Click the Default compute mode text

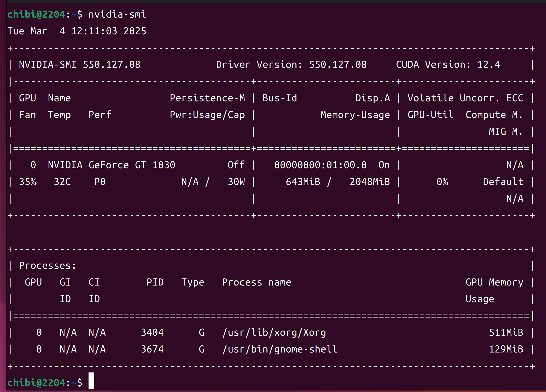(x=503, y=182)
